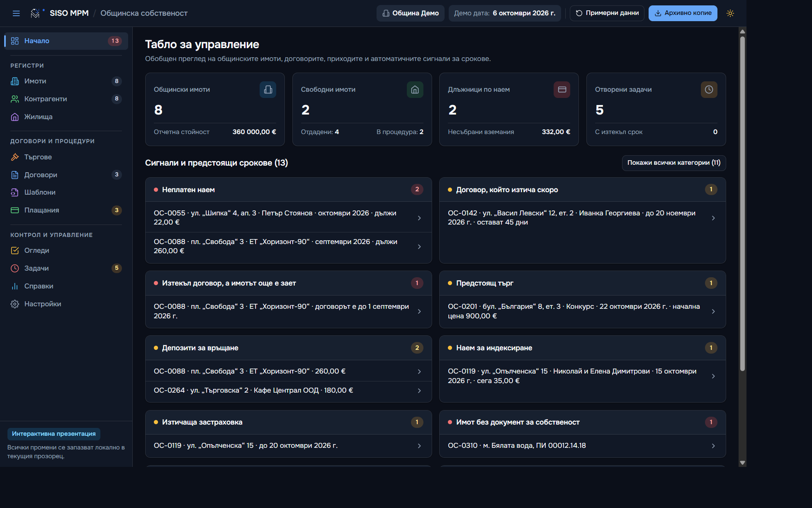The width and height of the screenshot is (812, 508).
Task: Expand ОС-0055 ул. Шипка unpaid rent row
Action: 288,218
